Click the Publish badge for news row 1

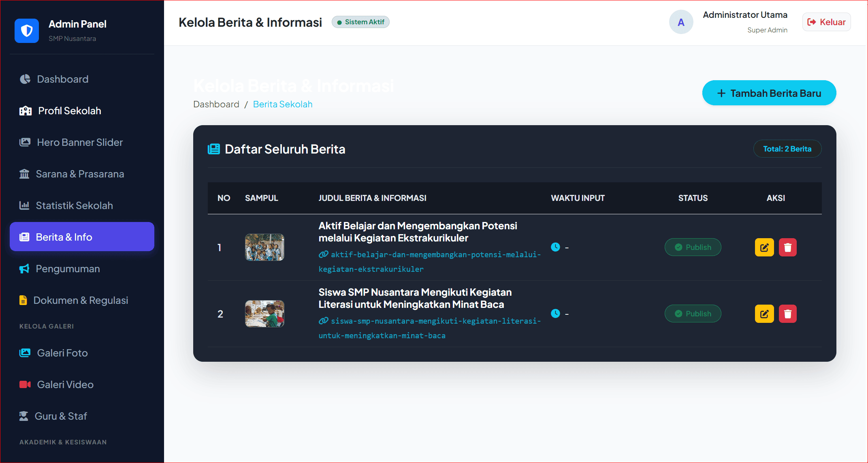coord(693,247)
